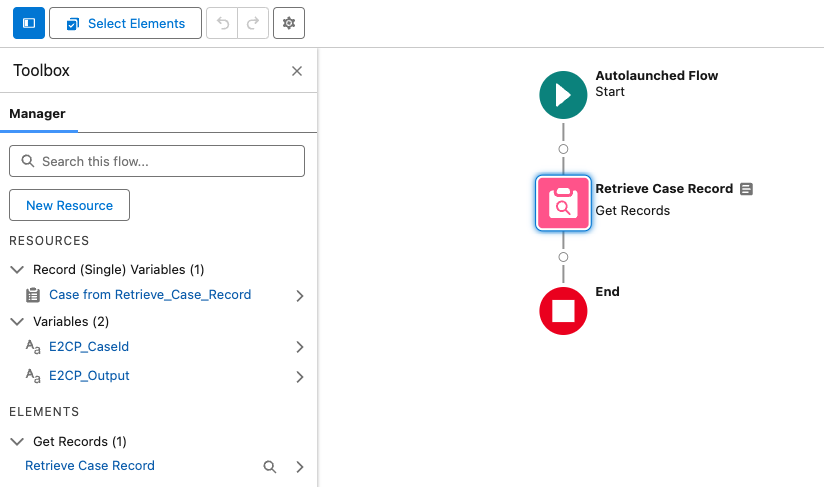The height and width of the screenshot is (487, 824).
Task: Click the RESOURCES heading
Action: pos(49,241)
